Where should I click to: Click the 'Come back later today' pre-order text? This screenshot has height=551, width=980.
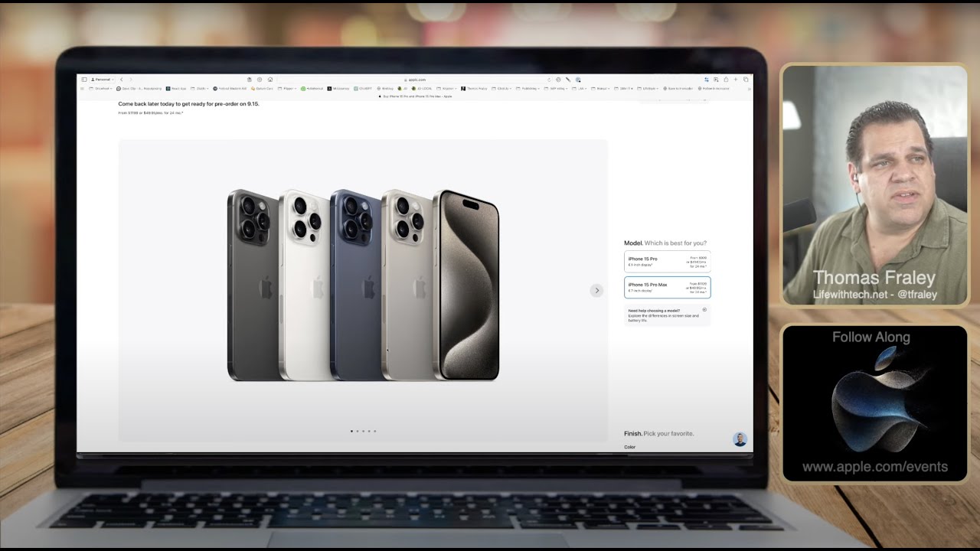coord(188,104)
